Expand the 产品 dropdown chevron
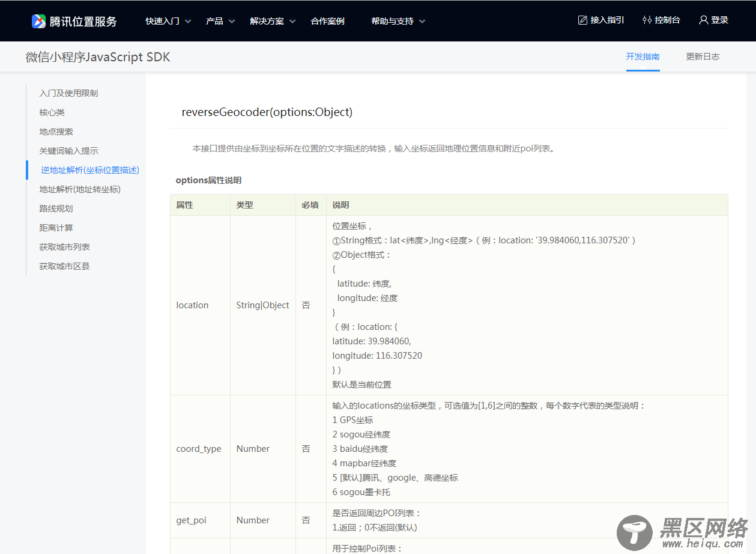756x554 pixels. pos(232,22)
